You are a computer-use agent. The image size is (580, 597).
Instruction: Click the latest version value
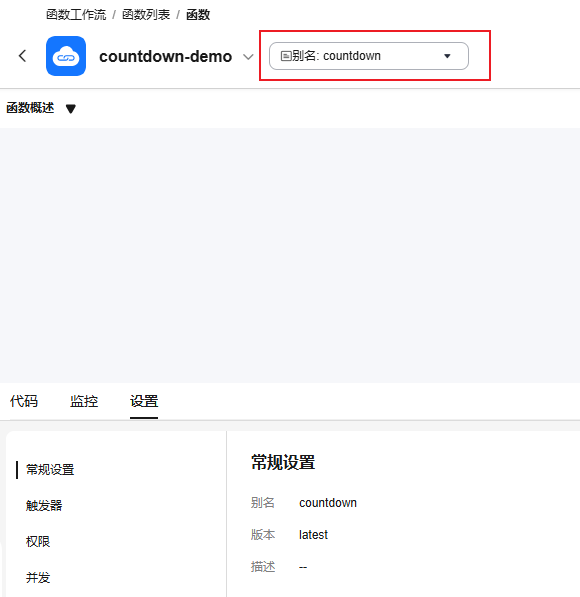pos(313,535)
